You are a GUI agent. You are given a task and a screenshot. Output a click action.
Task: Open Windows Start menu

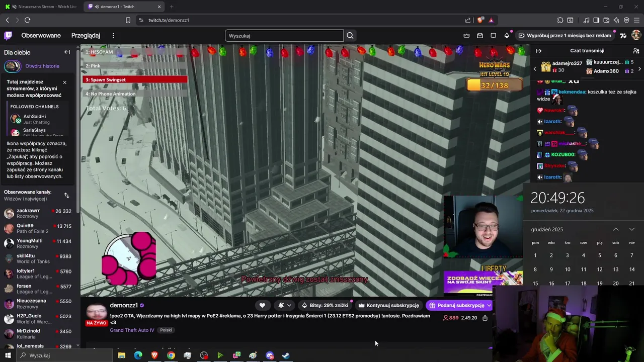(x=8, y=355)
